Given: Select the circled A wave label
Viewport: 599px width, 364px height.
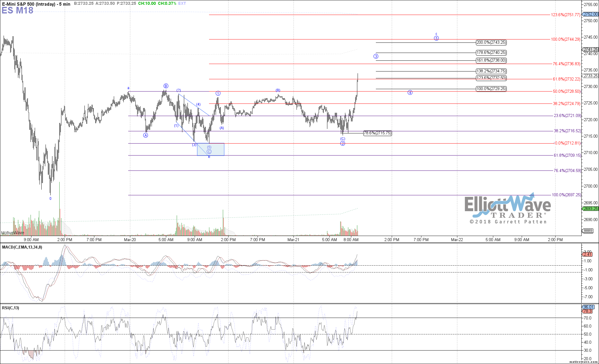Looking at the screenshot, I should pos(146,135).
